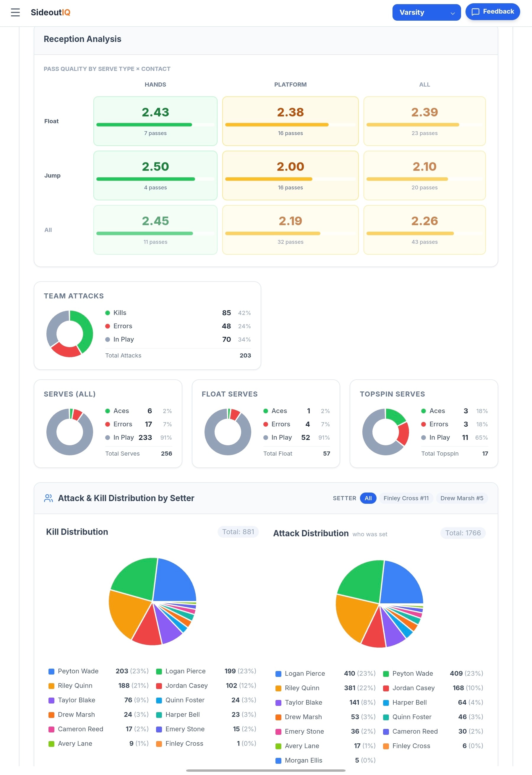Click the Kills legend in Team Attacks

[x=178, y=313]
